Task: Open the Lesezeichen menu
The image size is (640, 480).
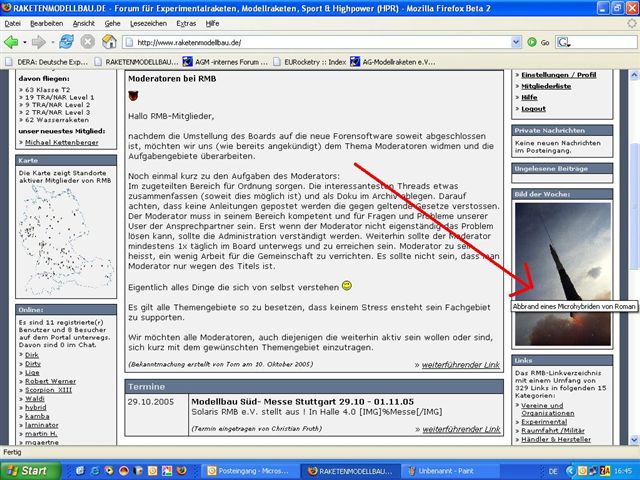Action: point(148,24)
